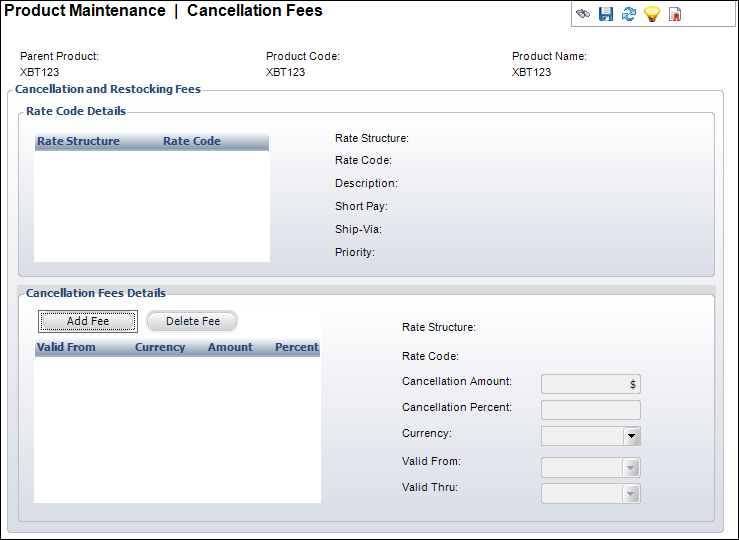This screenshot has height=540, width=739.
Task: Select the Short Pay label
Action: (x=361, y=206)
